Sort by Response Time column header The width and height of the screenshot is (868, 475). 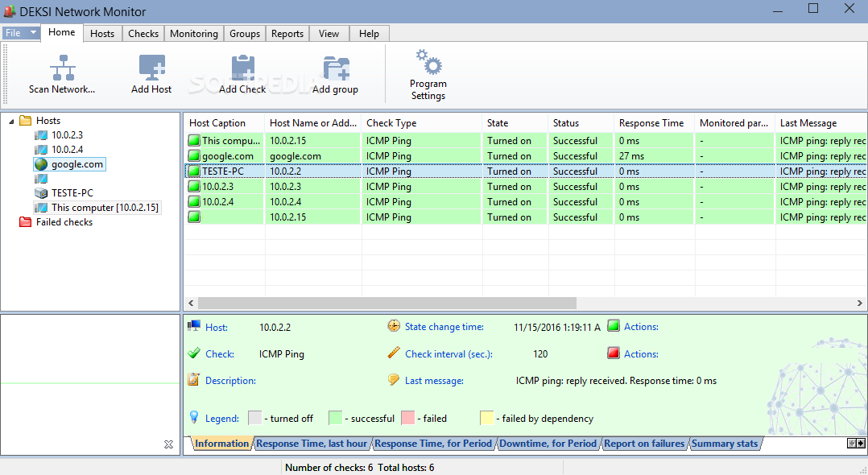tap(655, 123)
